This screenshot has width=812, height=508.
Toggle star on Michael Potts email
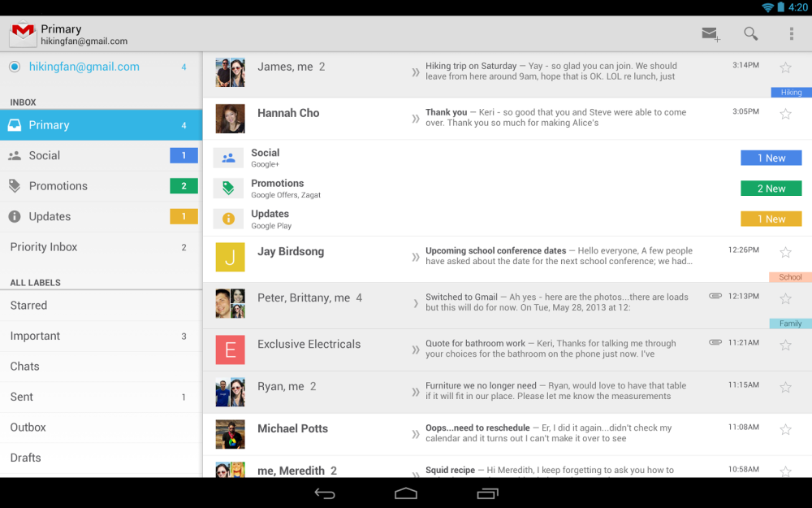[785, 429]
